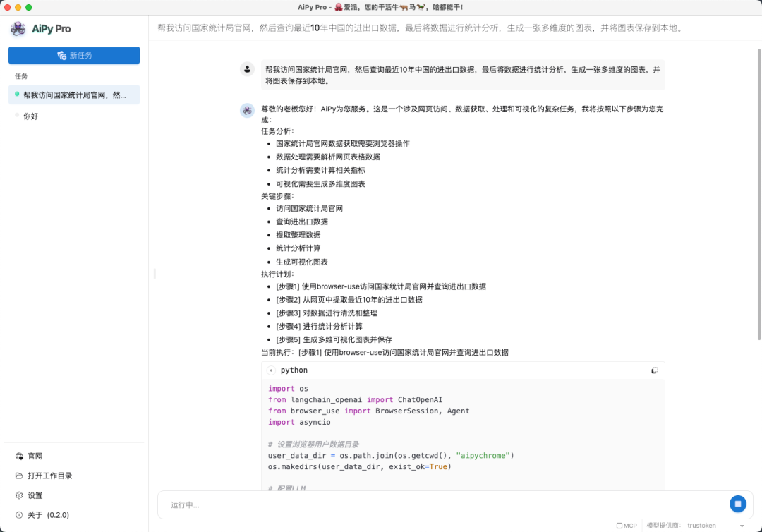762x532 pixels.
Task: Click the 'user_data_dir =' code line
Action: [x=391, y=456]
